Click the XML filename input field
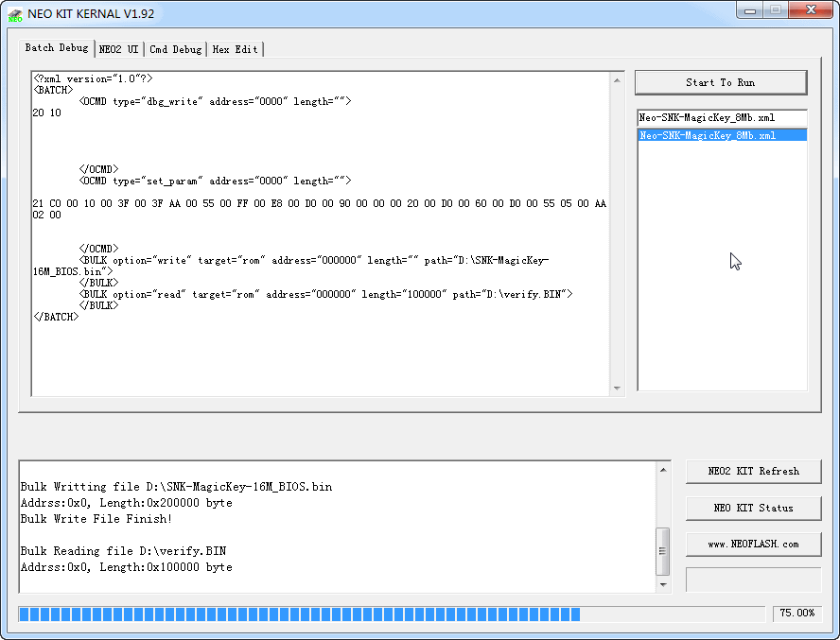The width and height of the screenshot is (840, 640). [722, 118]
